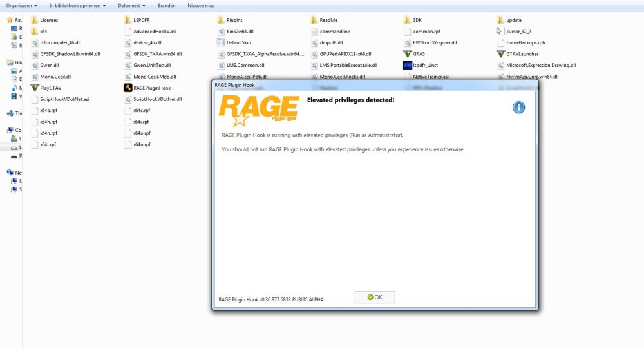Select the file named common.rpf

[x=426, y=31]
